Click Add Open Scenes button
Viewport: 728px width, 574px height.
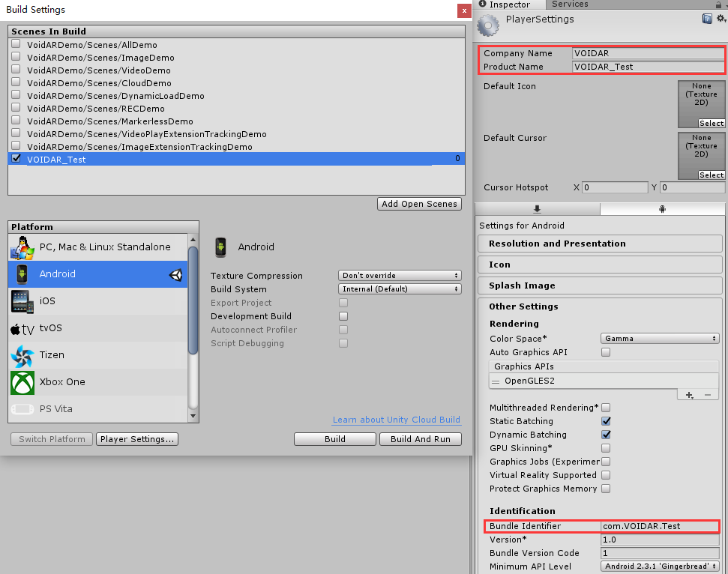pyautogui.click(x=419, y=204)
